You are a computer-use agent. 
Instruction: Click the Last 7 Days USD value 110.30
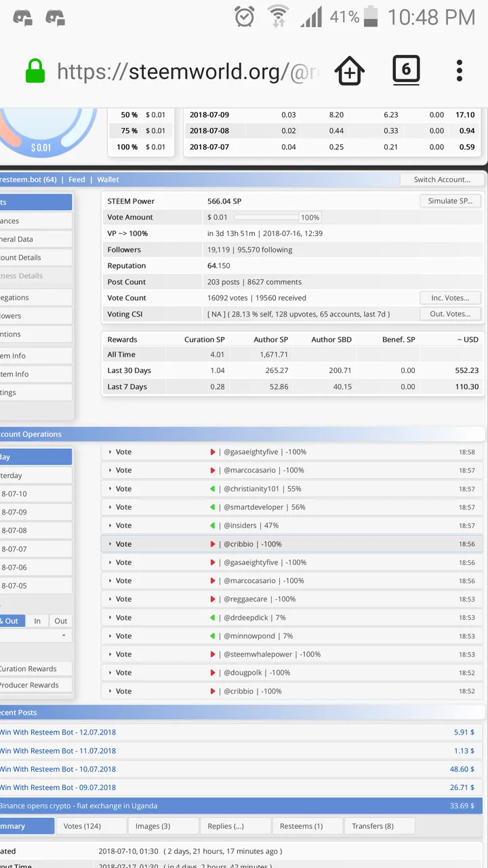[467, 387]
